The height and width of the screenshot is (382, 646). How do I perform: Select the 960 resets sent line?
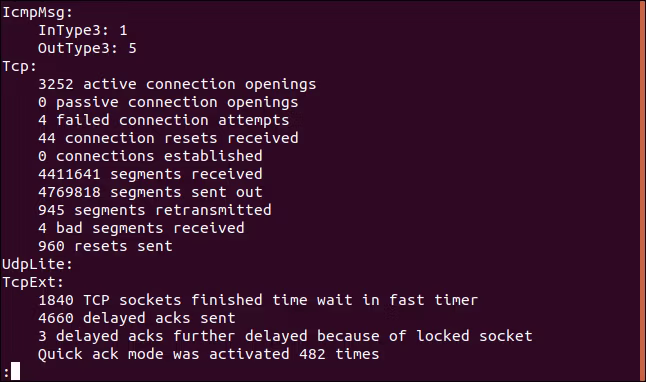point(105,246)
